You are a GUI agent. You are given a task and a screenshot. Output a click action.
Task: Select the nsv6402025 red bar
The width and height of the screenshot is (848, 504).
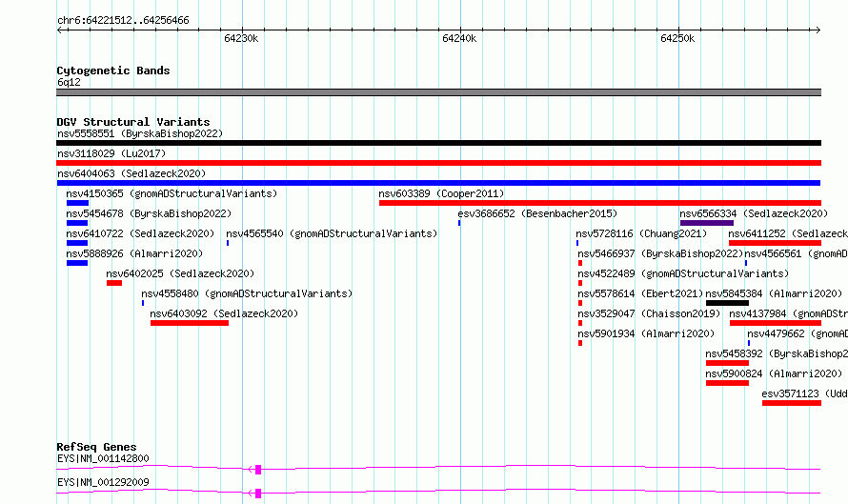pos(114,283)
